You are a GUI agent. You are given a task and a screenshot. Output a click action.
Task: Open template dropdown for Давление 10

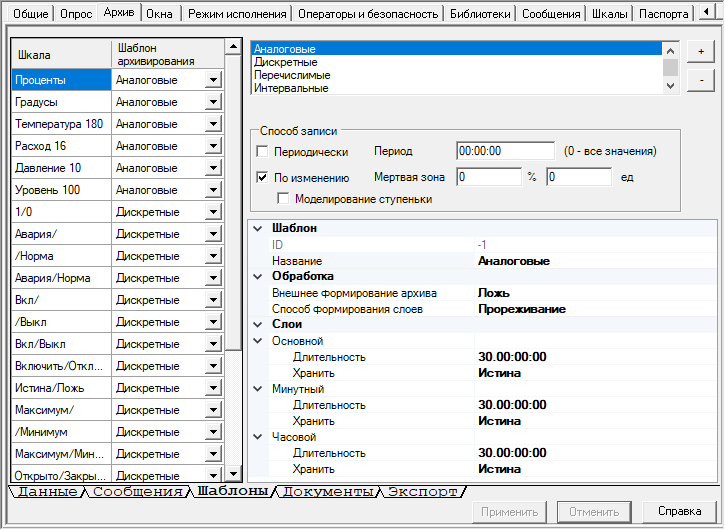213,168
